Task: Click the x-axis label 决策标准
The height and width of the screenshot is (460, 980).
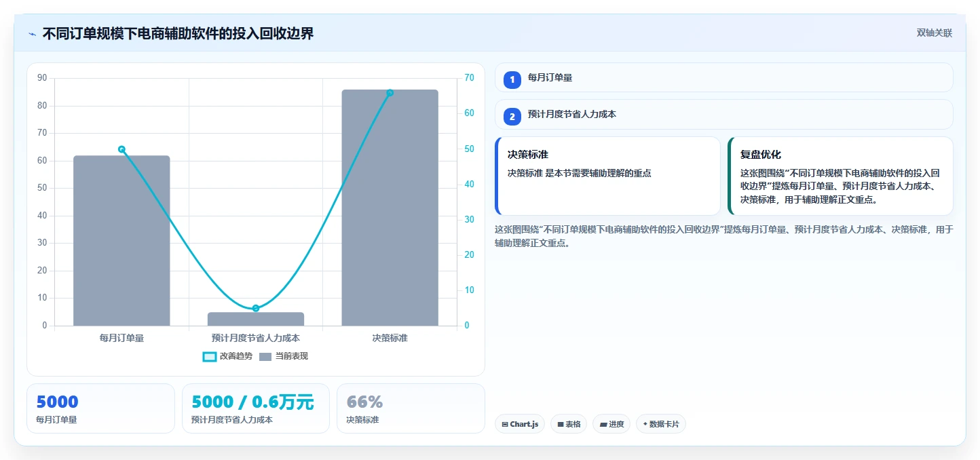Action: pos(390,338)
